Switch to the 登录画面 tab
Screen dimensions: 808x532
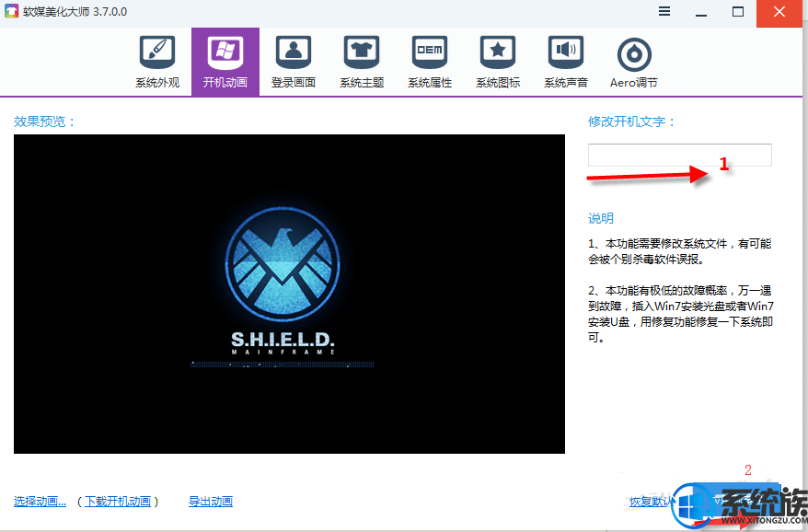(x=294, y=62)
